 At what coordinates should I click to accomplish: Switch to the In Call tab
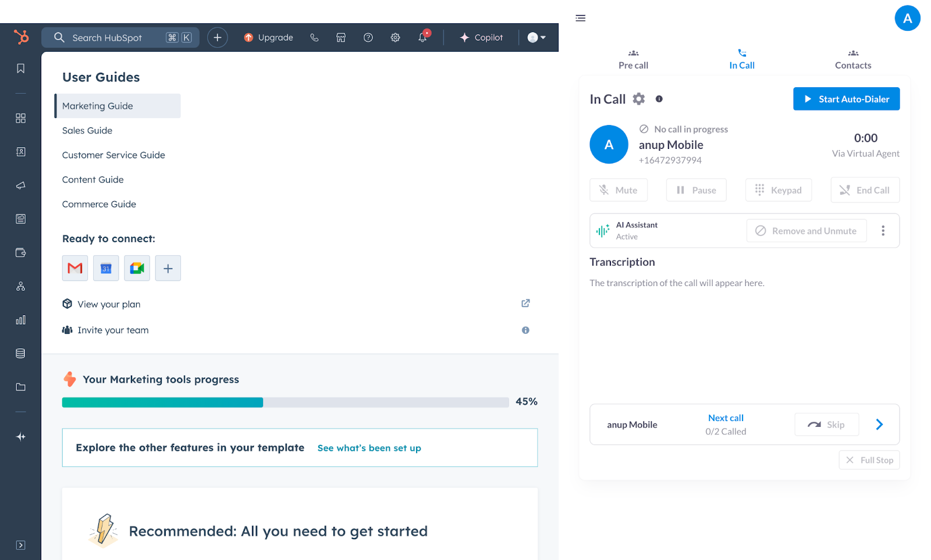pos(742,60)
